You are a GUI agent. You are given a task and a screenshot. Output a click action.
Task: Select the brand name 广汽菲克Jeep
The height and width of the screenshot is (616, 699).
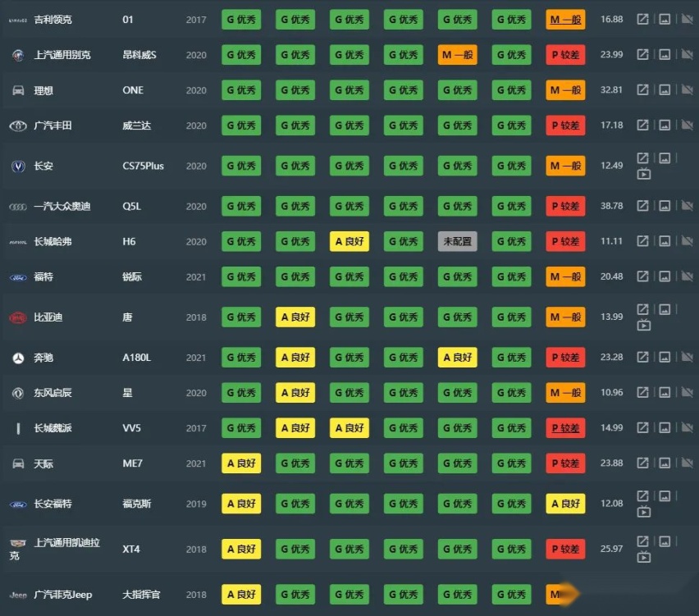(63, 595)
